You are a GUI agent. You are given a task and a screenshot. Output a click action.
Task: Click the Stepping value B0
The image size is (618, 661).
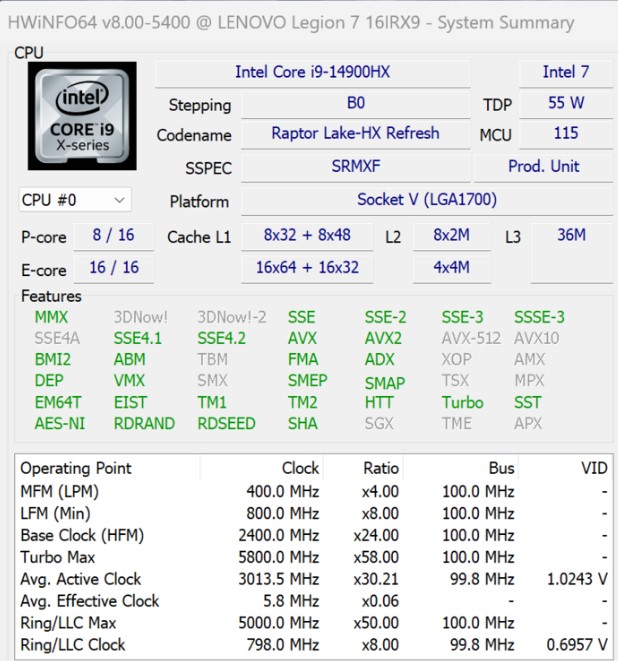click(x=355, y=103)
